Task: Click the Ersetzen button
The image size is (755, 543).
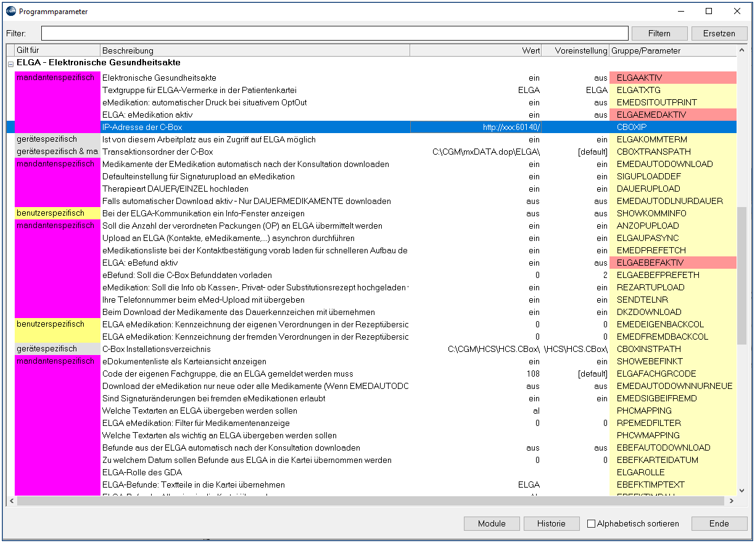Action: [x=719, y=33]
